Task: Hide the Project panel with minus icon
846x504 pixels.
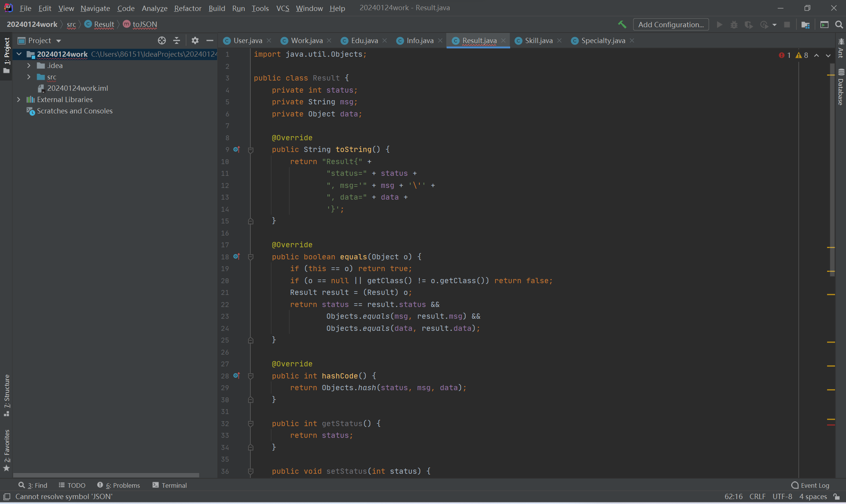Action: click(210, 40)
